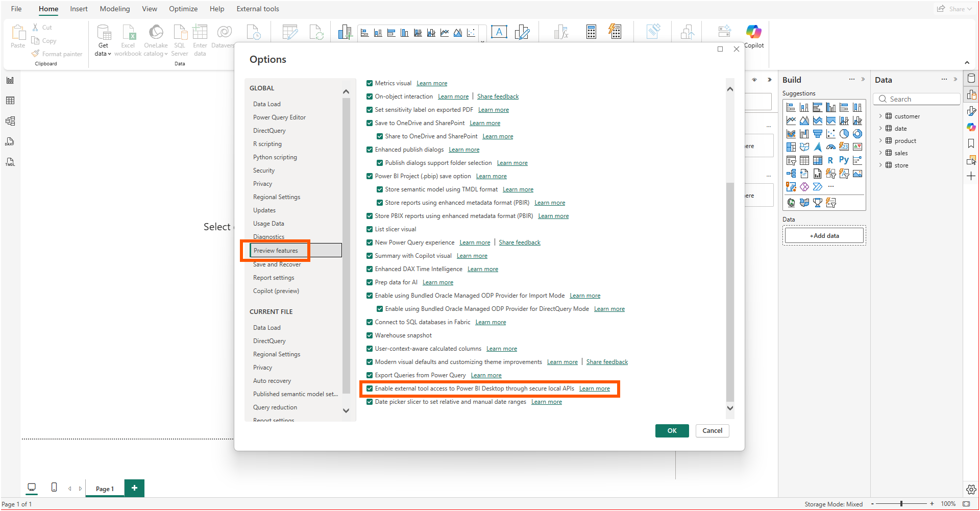Click the Data pane Search field
980x511 pixels.
(917, 99)
